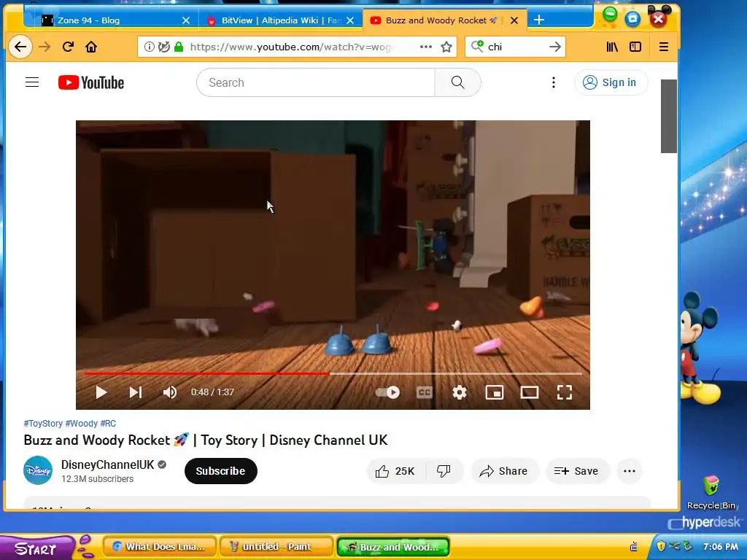Reload the page with the refresh icon
Image resolution: width=747 pixels, height=560 pixels.
(68, 47)
